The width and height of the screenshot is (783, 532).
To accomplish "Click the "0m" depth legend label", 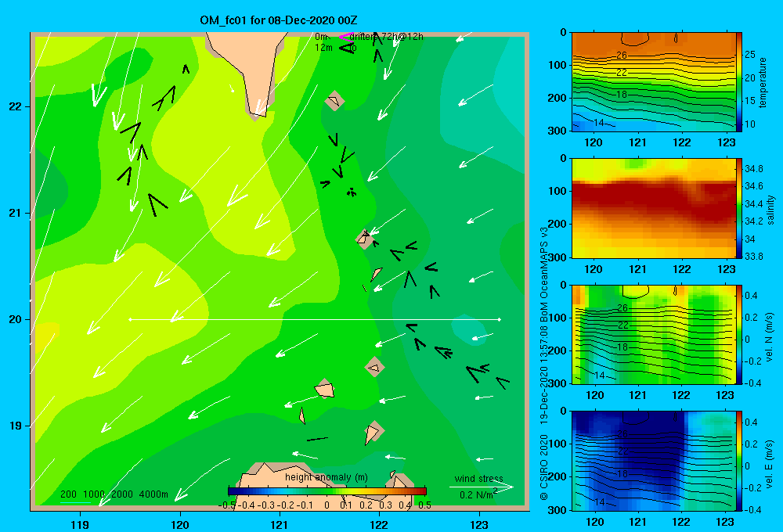I will pos(321,37).
